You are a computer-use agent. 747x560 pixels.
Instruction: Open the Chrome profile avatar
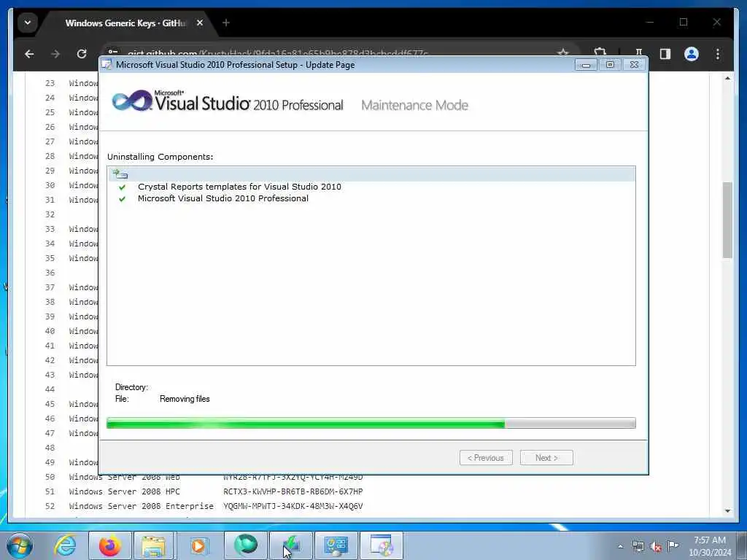[692, 54]
